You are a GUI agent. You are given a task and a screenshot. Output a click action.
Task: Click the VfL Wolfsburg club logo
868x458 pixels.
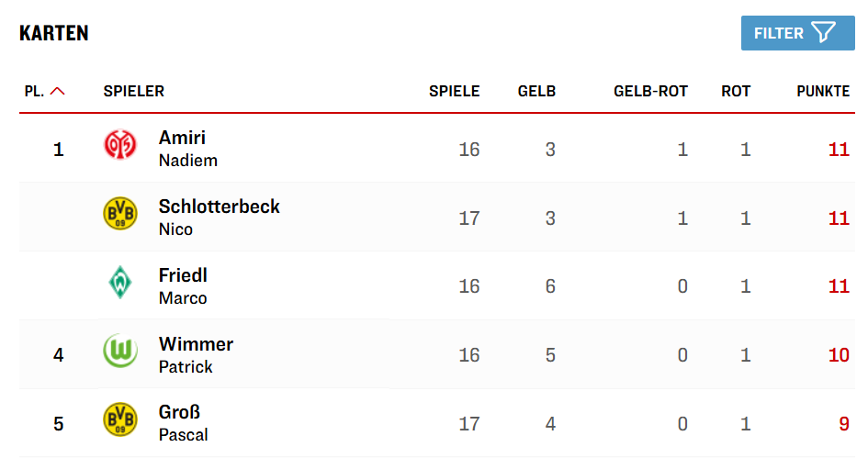pos(119,352)
